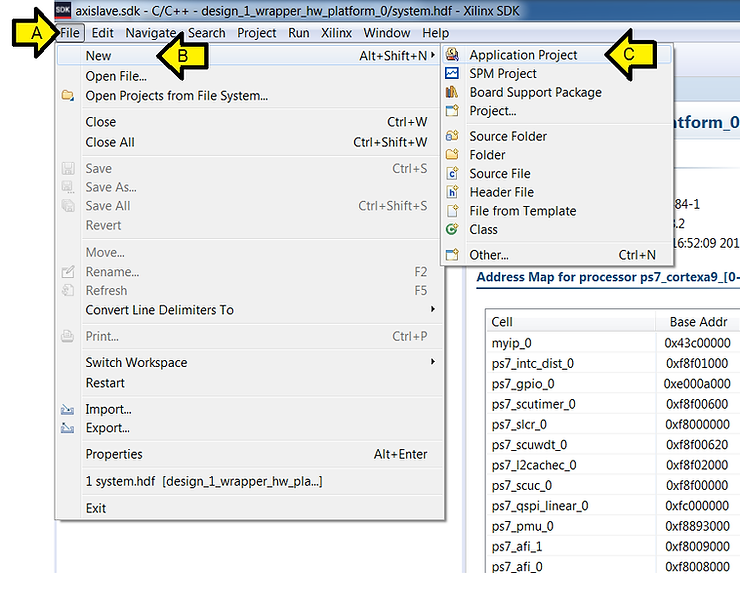Image resolution: width=740 pixels, height=606 pixels.
Task: Select the ps7_afi_1 row
Action: [613, 546]
